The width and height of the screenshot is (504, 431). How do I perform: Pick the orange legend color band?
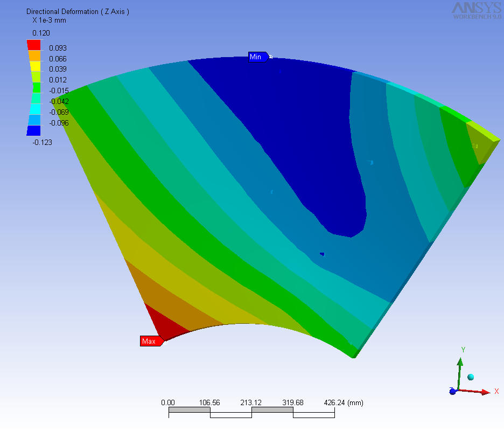click(x=34, y=55)
